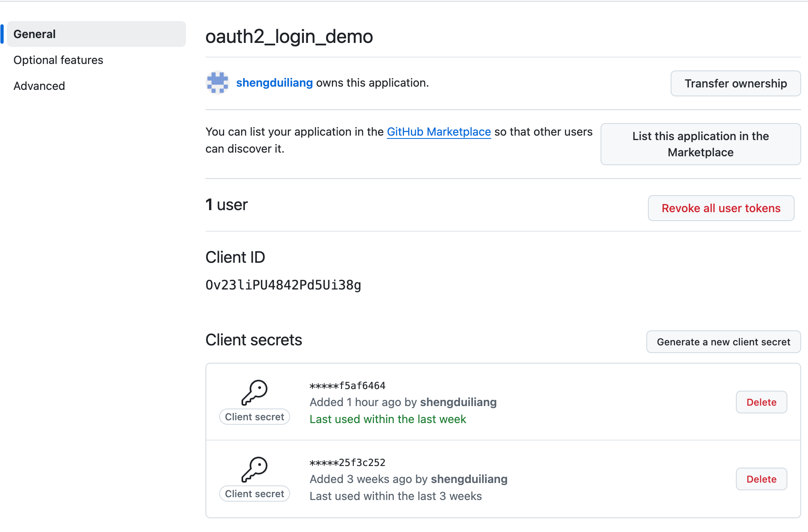Switch to the Advanced section

[x=39, y=85]
